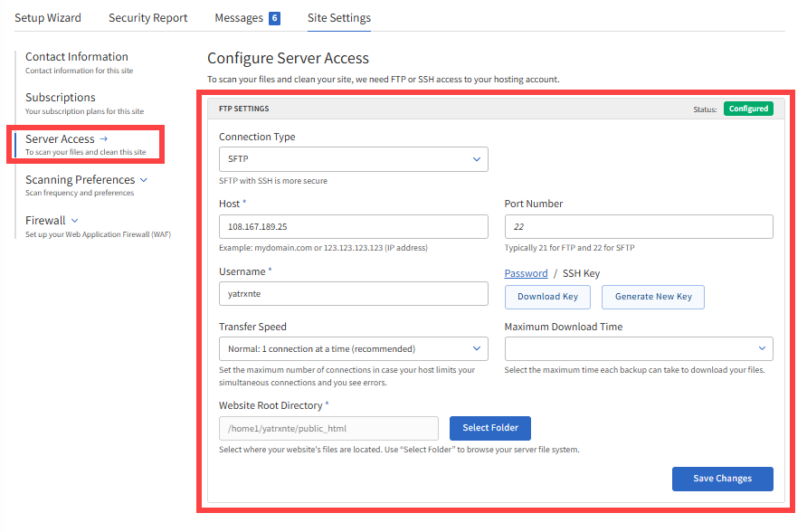Switch to Password authentication link
This screenshot has width=807, height=532.
[526, 273]
